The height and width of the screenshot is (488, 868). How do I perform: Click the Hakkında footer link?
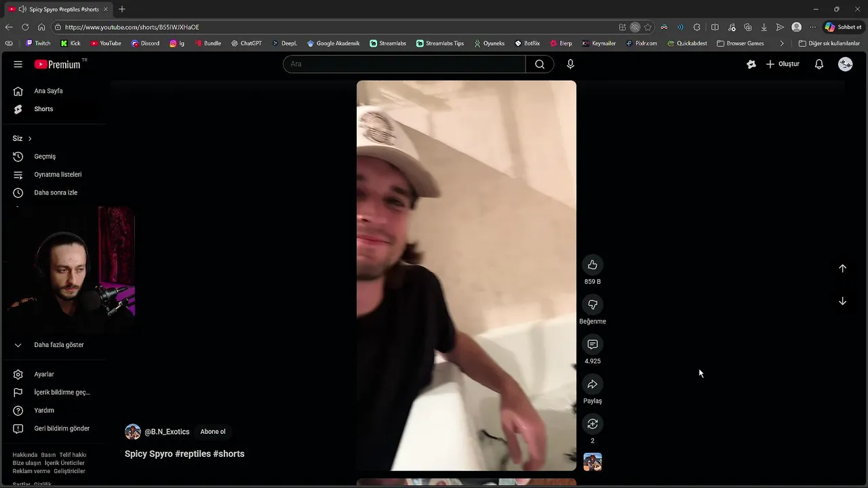25,455
